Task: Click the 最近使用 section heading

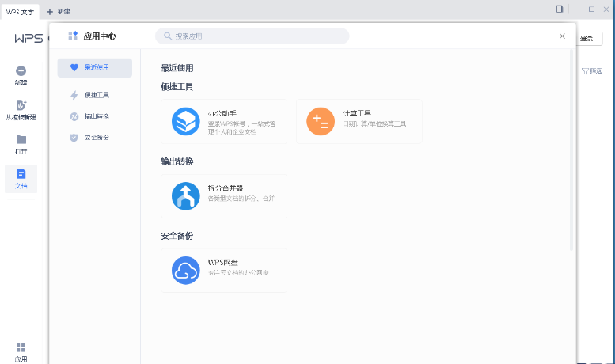Action: [177, 68]
